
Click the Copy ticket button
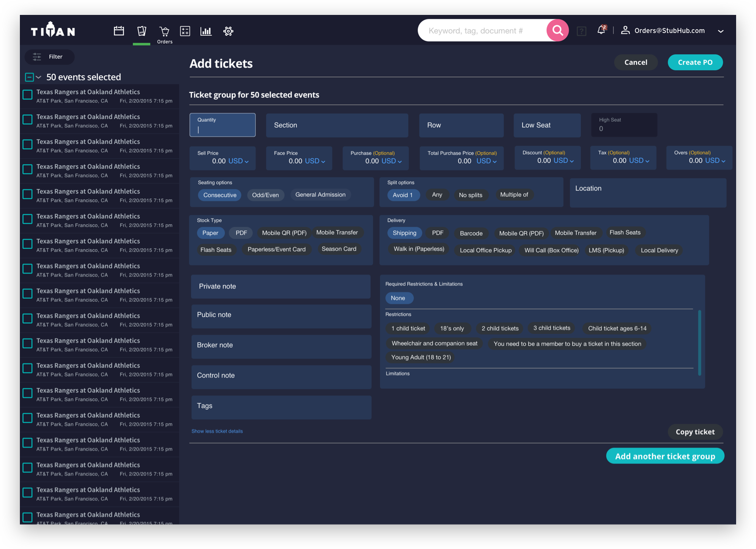point(695,432)
